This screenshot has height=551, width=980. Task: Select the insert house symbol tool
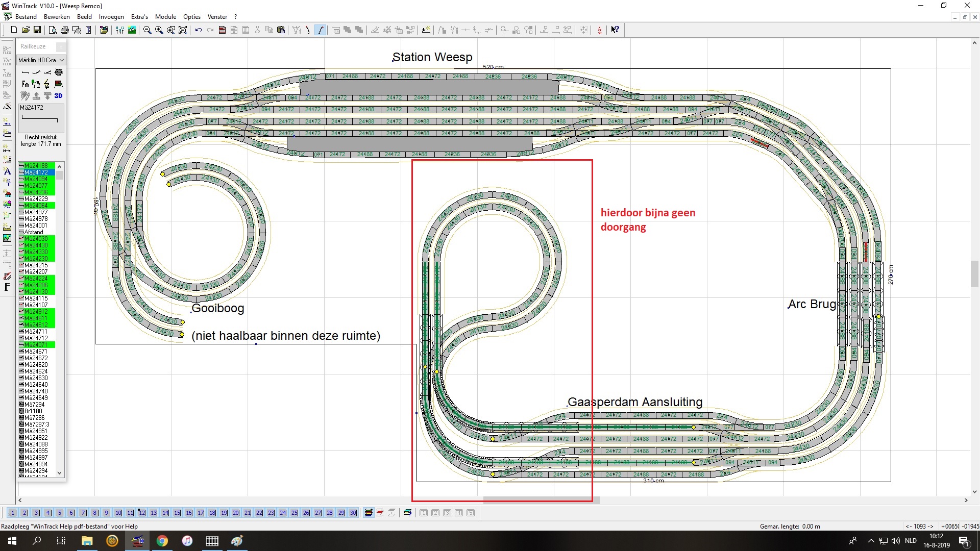pos(7,194)
